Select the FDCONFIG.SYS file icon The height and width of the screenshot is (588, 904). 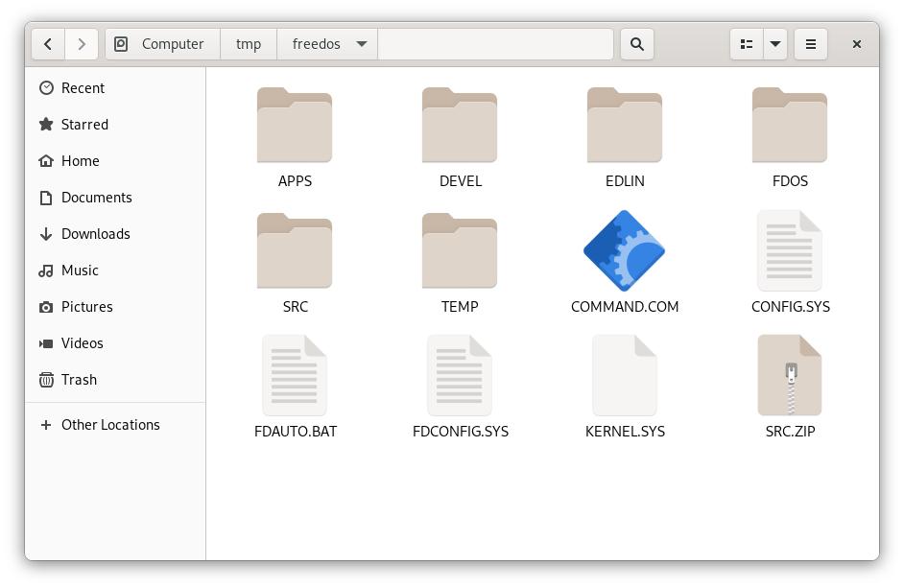[x=460, y=375]
